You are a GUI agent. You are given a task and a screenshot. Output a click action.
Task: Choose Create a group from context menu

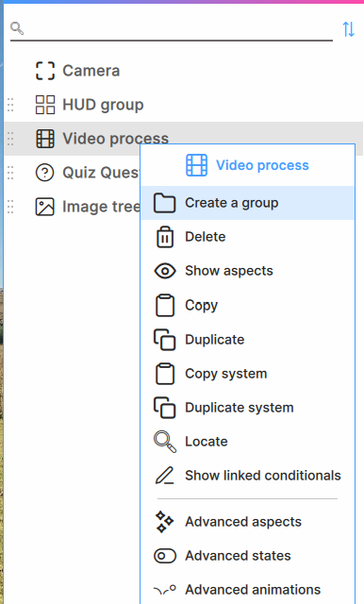[x=247, y=203]
